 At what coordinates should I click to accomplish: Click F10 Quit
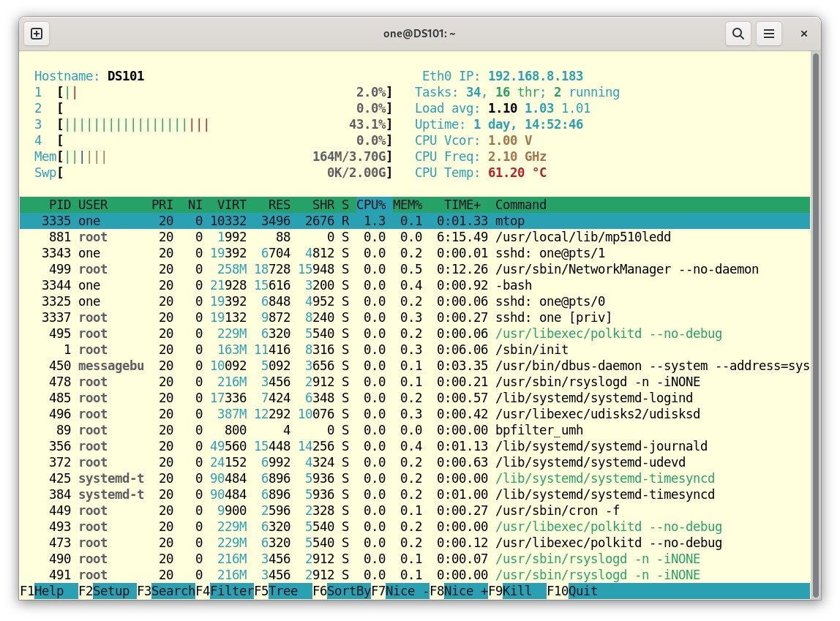point(572,591)
